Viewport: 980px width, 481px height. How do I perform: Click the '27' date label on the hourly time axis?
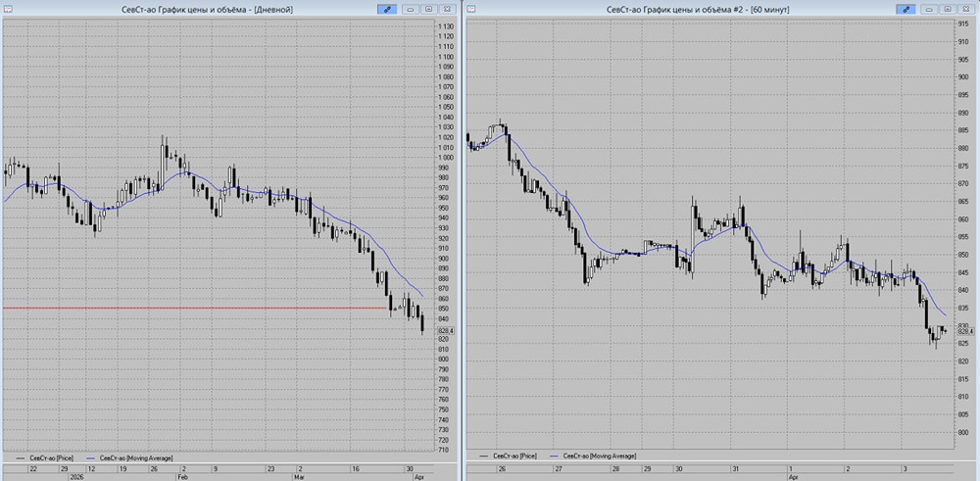point(558,468)
